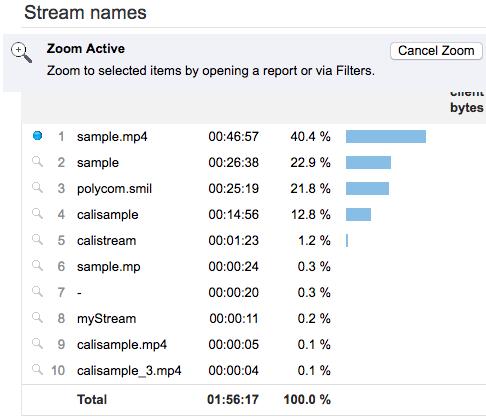
Task: Click the Stream names heading
Action: click(85, 13)
